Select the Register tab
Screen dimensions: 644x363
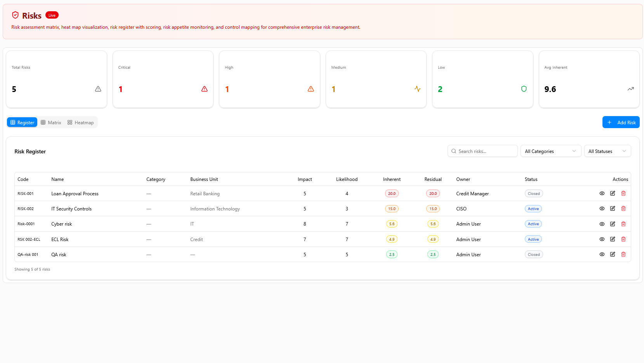pos(22,122)
